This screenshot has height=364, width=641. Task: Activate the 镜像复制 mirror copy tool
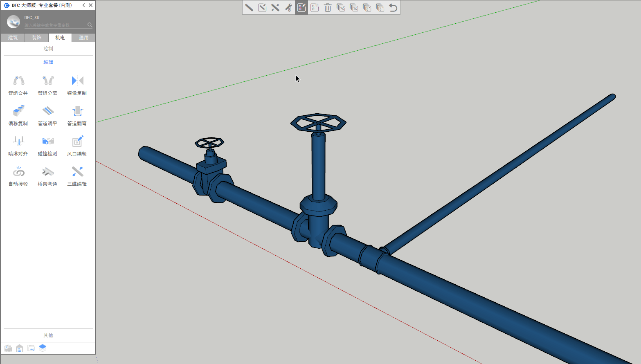click(x=77, y=85)
